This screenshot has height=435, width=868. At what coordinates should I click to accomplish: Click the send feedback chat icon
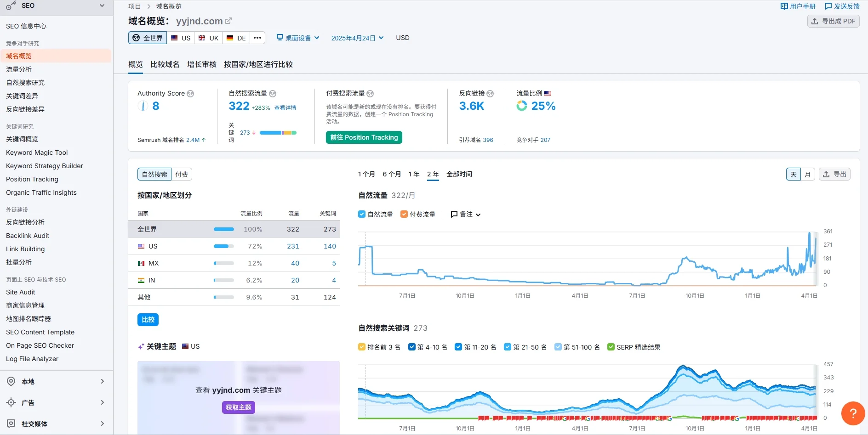coord(828,6)
